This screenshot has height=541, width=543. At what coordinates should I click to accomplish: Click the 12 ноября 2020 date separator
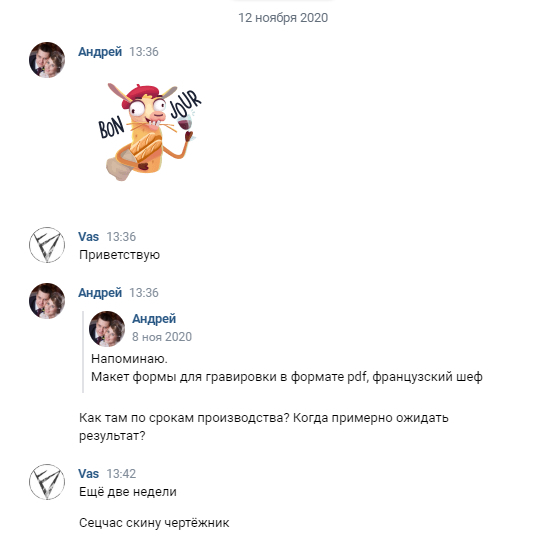tap(283, 18)
